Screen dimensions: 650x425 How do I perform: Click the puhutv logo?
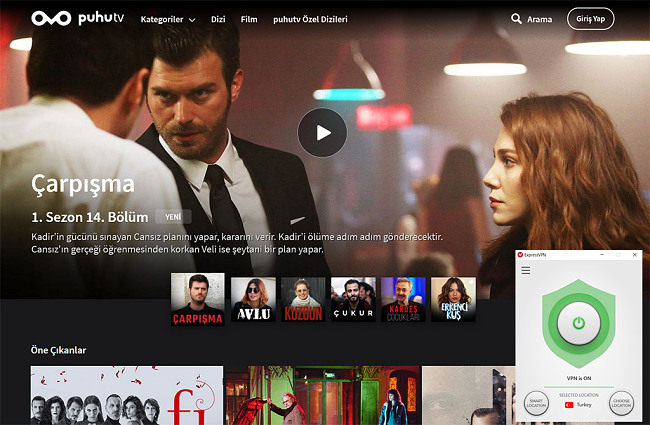(78, 18)
